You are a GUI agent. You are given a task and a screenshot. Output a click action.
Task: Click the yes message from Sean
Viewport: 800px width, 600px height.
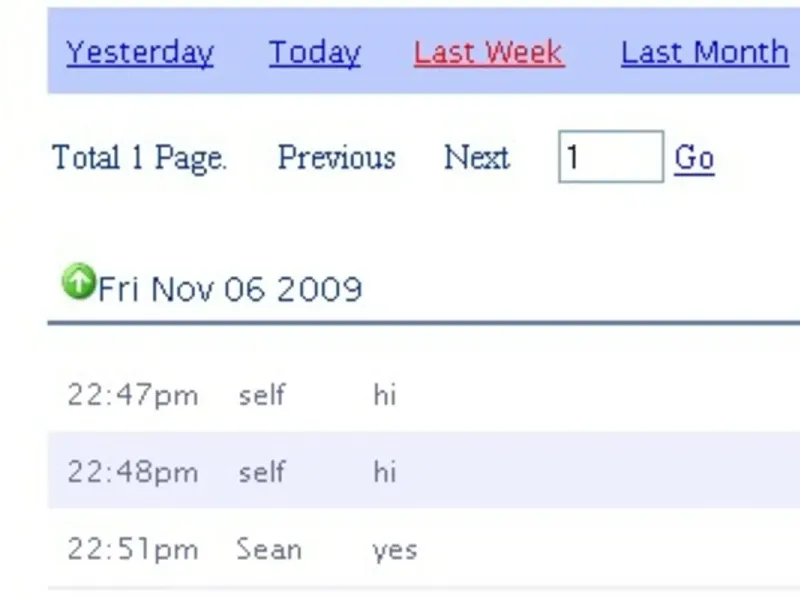click(x=394, y=550)
